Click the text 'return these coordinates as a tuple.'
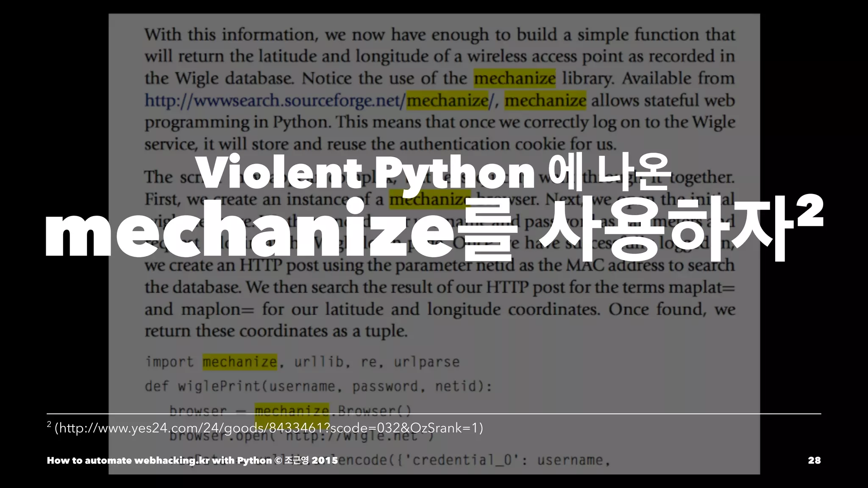Image resolution: width=868 pixels, height=488 pixels. click(x=276, y=331)
